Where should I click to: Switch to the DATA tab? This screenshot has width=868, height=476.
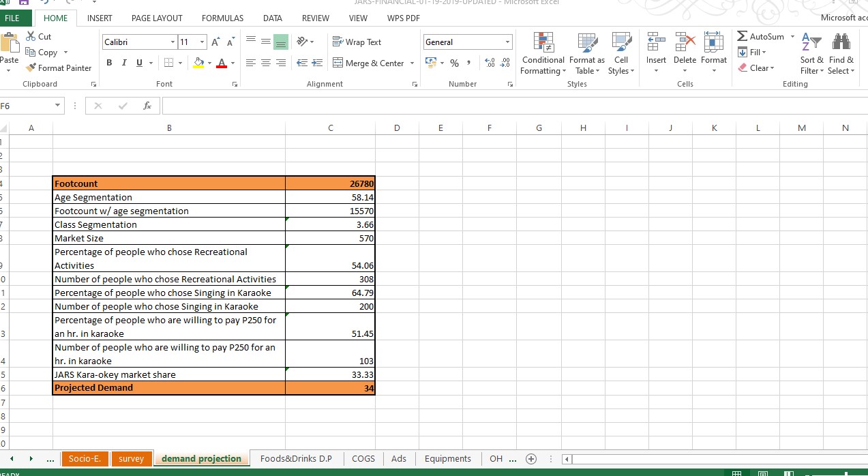click(x=273, y=18)
